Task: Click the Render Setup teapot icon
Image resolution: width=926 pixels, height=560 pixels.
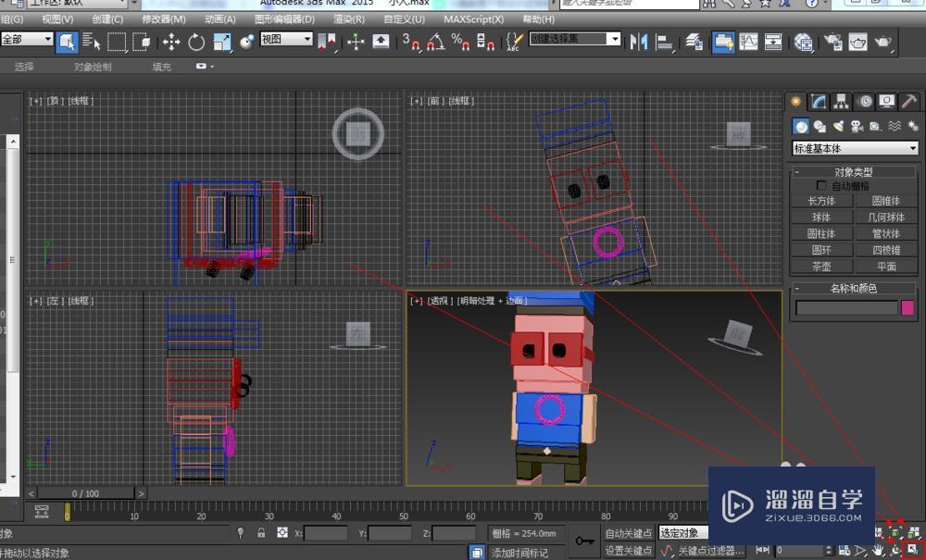Action: coord(832,41)
